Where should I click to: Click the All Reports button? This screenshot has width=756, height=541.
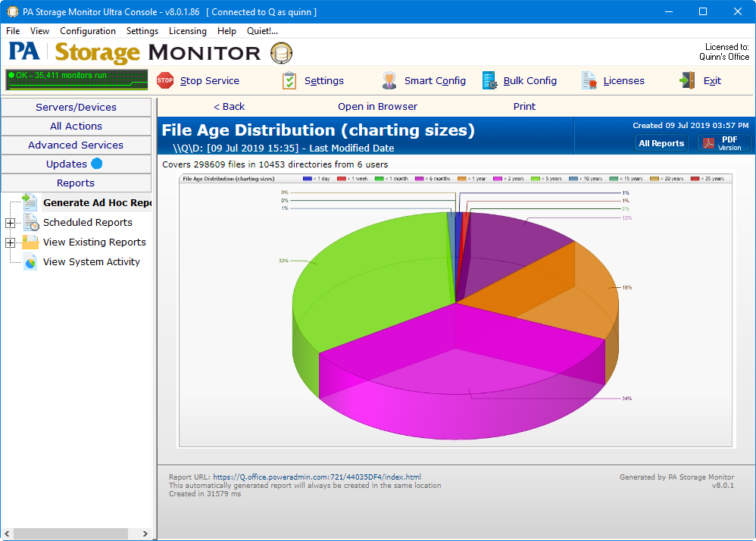click(x=661, y=143)
